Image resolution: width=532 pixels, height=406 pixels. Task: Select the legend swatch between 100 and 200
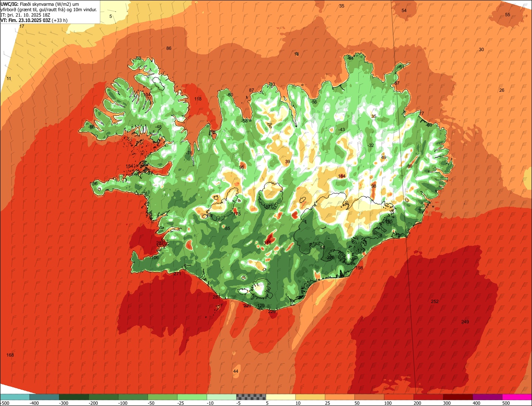(x=399, y=397)
